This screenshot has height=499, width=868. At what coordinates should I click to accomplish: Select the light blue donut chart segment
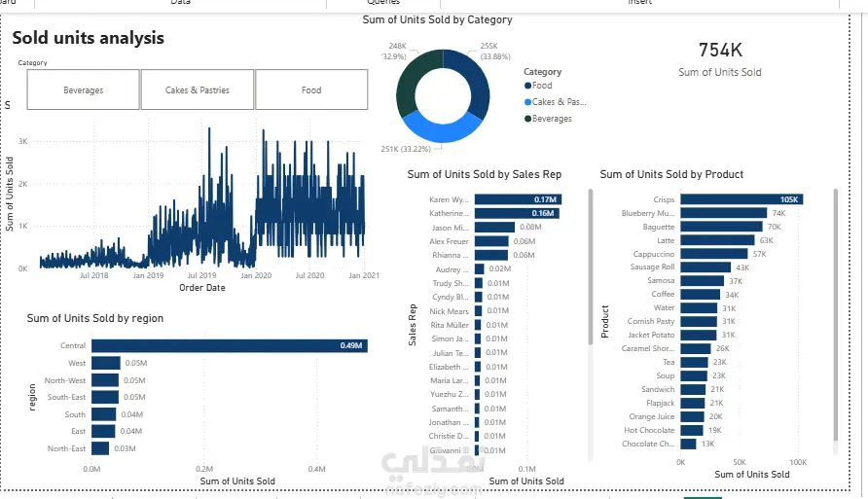tap(440, 129)
